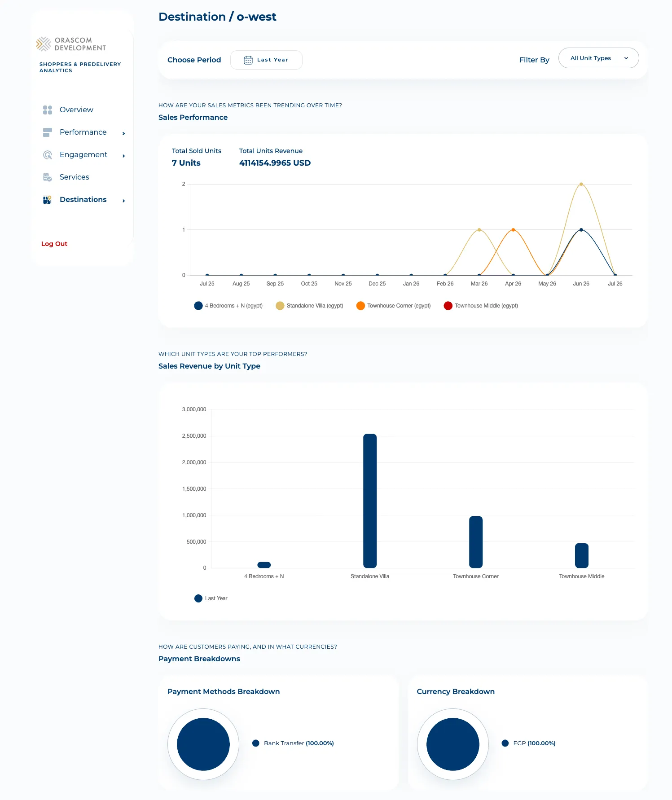Click the Payment Methods pie chart
Image resolution: width=672 pixels, height=800 pixels.
click(x=203, y=744)
